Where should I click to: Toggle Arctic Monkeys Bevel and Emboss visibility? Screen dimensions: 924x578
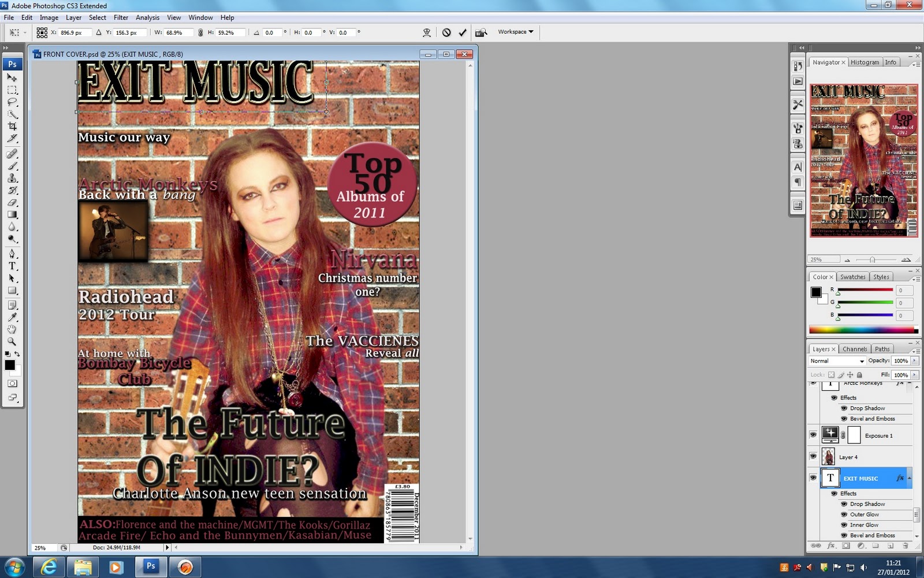844,418
